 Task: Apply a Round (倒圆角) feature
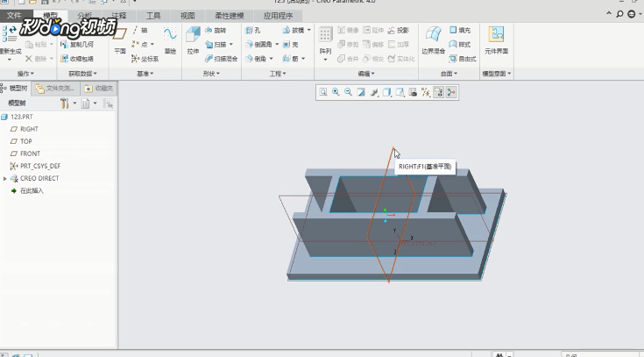(x=258, y=45)
